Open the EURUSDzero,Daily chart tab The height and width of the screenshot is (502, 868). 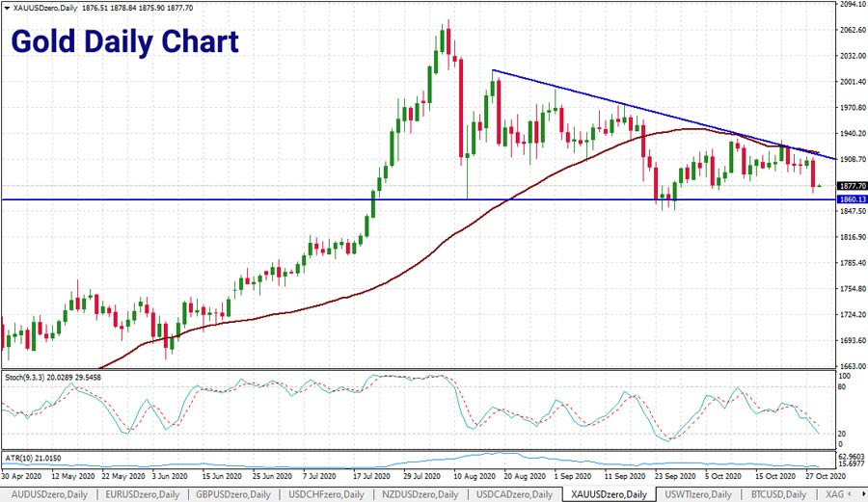pos(143,494)
